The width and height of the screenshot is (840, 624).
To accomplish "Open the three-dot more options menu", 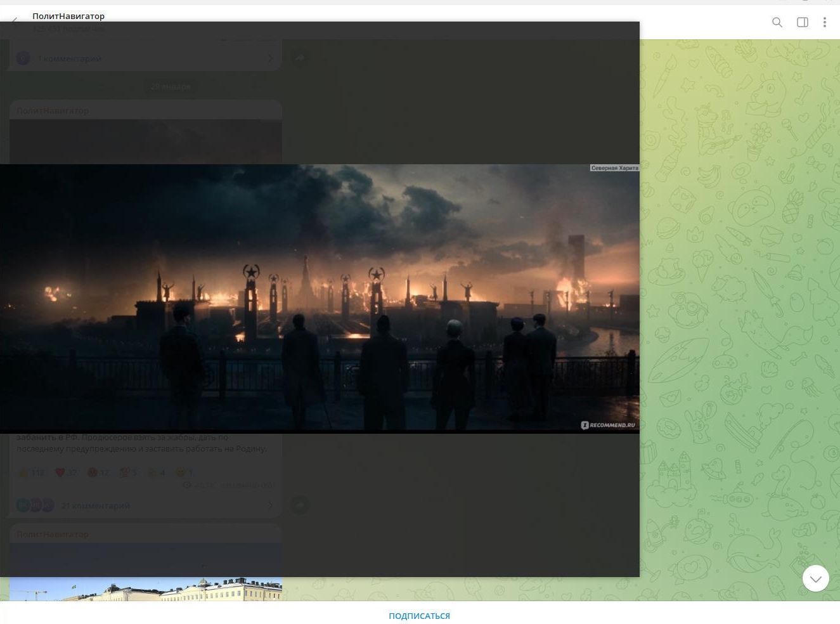I will pyautogui.click(x=824, y=23).
